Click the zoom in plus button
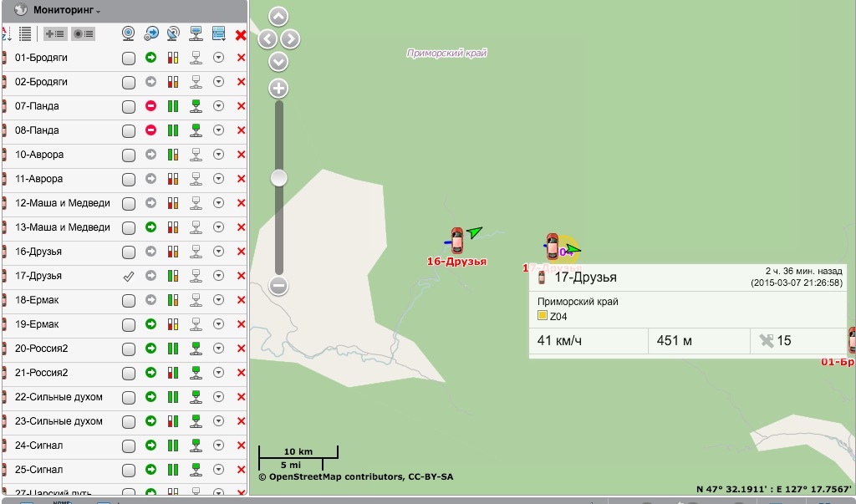The width and height of the screenshot is (856, 504). coord(278,89)
